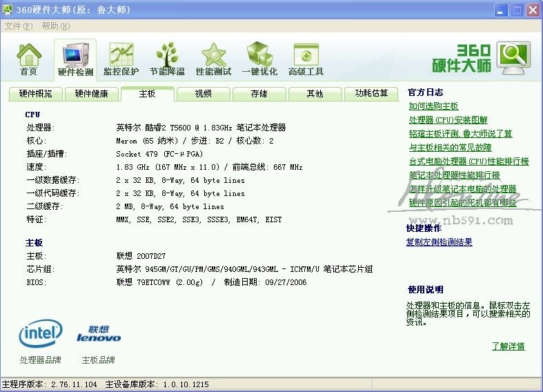This screenshot has width=543, height=392.
Task: Click 复制左侧检测结果 link
Action: point(439,242)
